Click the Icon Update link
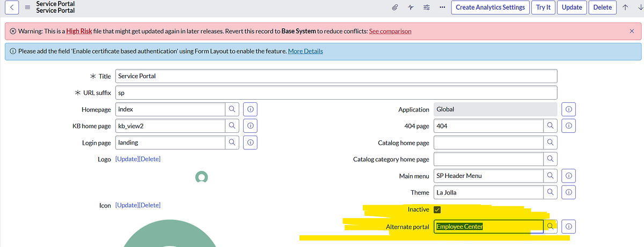 [127, 205]
